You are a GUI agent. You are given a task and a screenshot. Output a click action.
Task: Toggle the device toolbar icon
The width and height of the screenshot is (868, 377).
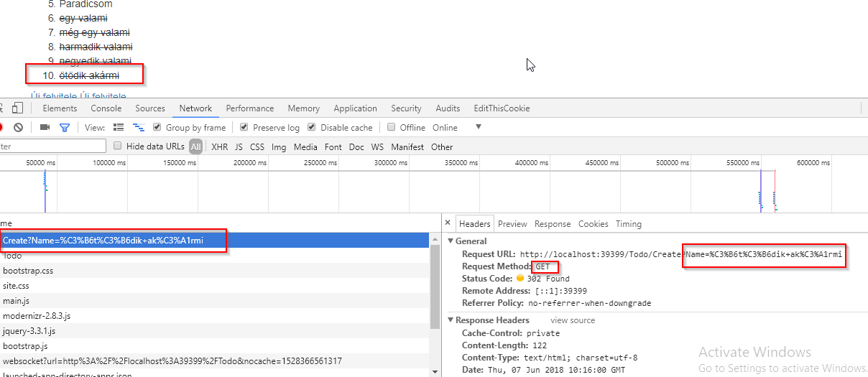18,108
